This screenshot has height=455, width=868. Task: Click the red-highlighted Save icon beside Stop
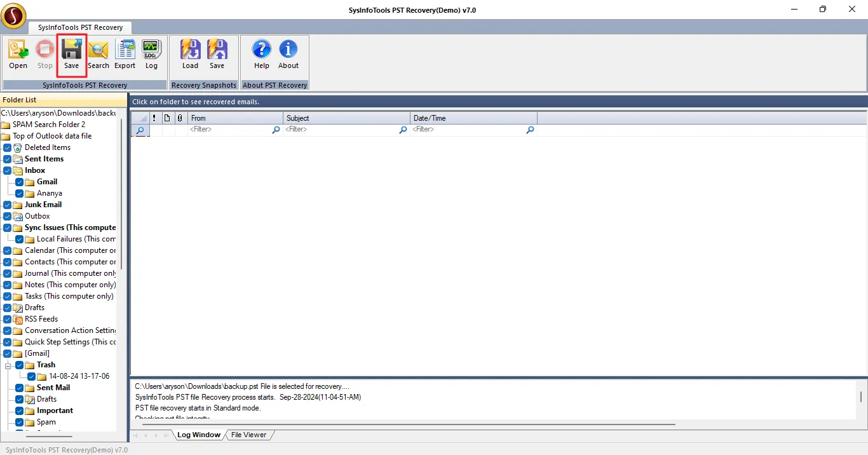(71, 50)
